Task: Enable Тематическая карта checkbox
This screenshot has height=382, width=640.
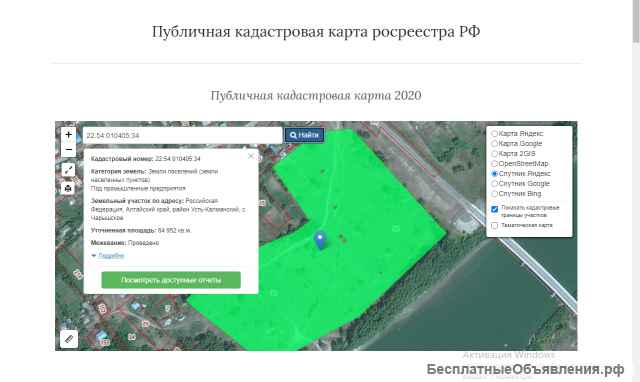Action: coord(494,225)
